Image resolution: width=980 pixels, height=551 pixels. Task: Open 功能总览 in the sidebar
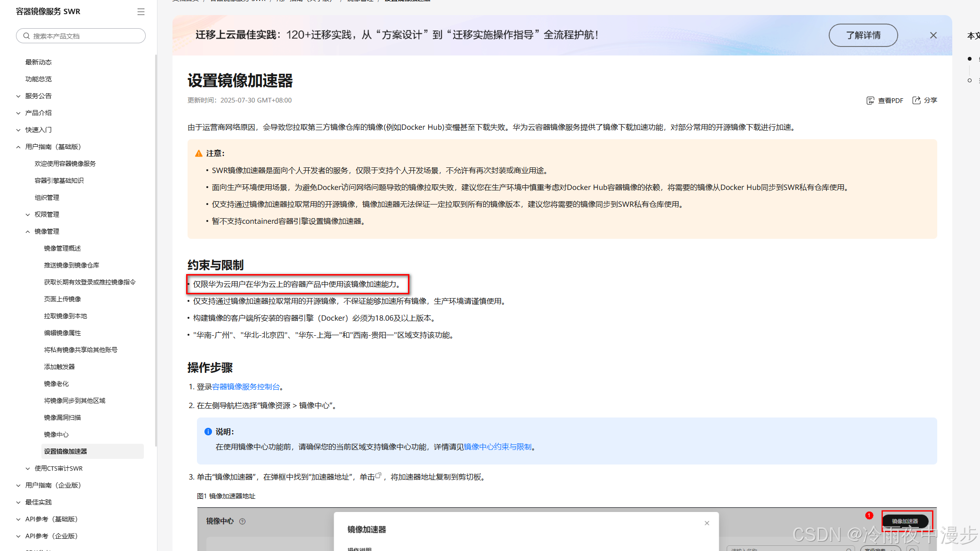click(39, 79)
